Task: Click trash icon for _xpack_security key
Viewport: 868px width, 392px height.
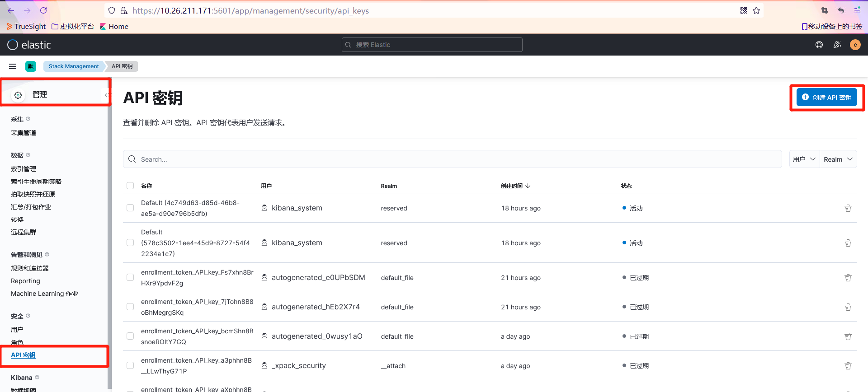Action: pos(848,366)
